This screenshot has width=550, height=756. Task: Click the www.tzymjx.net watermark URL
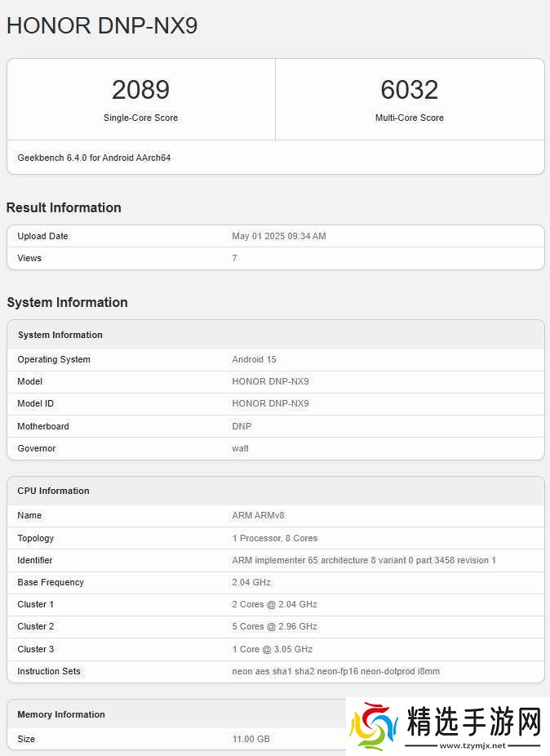coord(472,745)
